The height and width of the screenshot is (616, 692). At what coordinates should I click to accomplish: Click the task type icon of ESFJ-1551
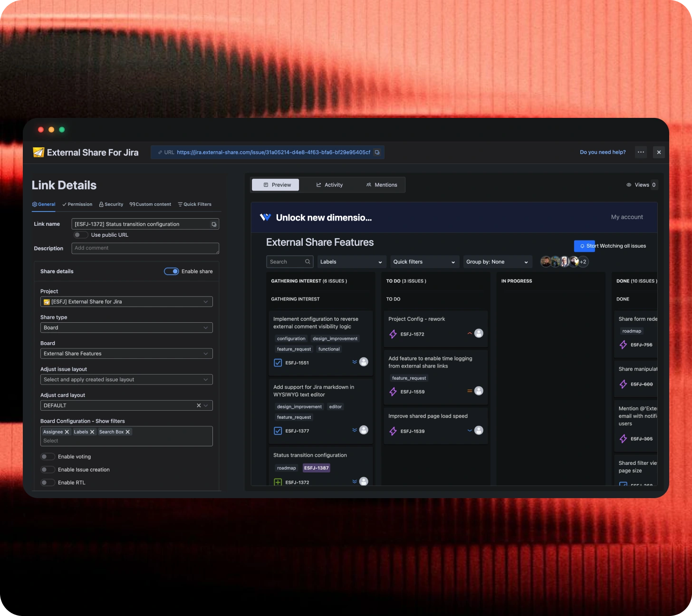pos(278,363)
